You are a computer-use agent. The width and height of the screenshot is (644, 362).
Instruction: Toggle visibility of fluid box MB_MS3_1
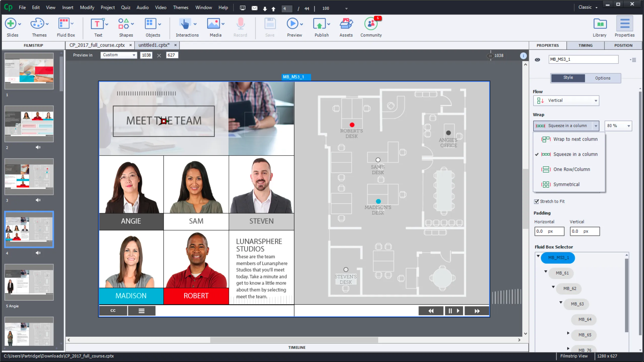coord(538,59)
